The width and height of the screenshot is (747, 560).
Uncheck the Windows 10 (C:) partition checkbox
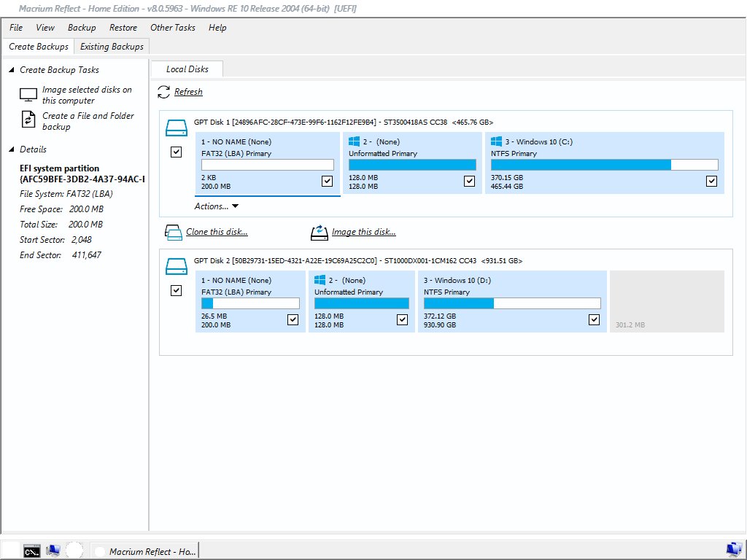(x=711, y=181)
